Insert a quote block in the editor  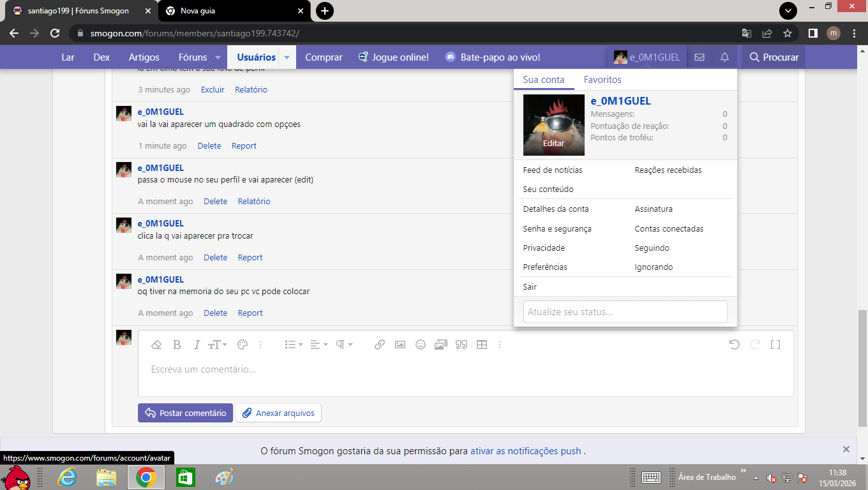click(x=461, y=345)
